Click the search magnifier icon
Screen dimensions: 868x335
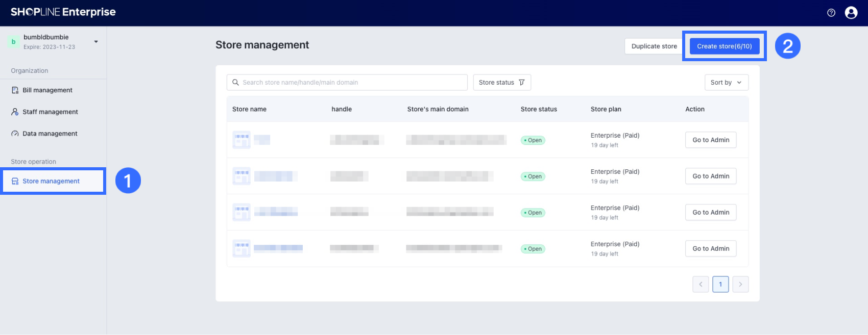235,83
